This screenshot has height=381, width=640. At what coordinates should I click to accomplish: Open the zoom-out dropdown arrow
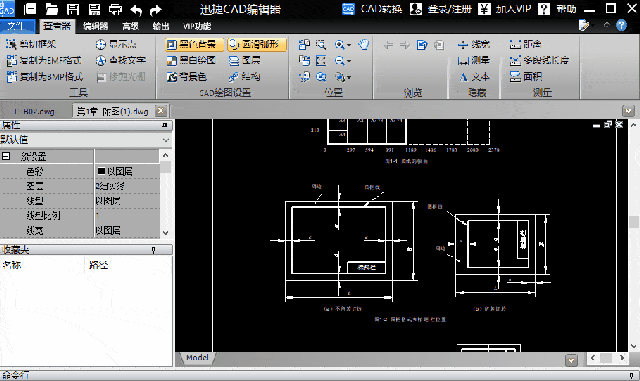pos(349,61)
